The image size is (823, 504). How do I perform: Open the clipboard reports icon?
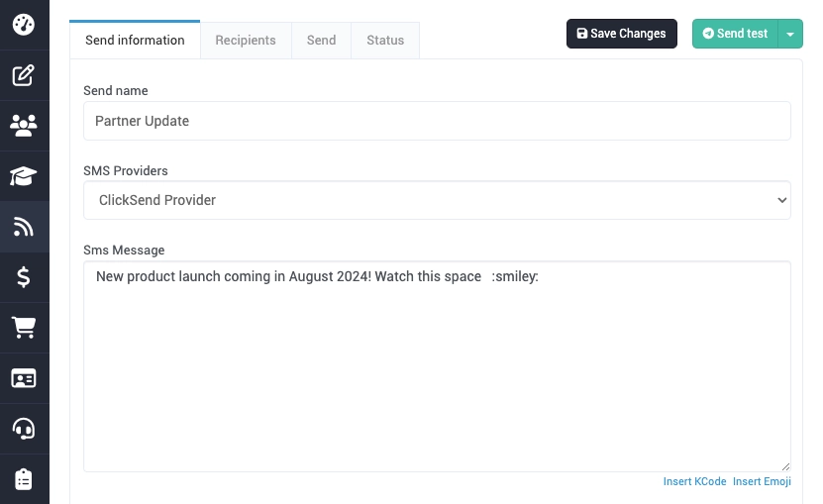point(24,479)
